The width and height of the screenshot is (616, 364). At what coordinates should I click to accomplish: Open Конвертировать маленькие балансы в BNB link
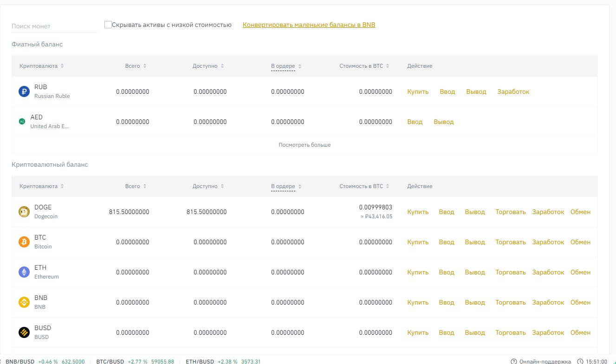click(309, 25)
